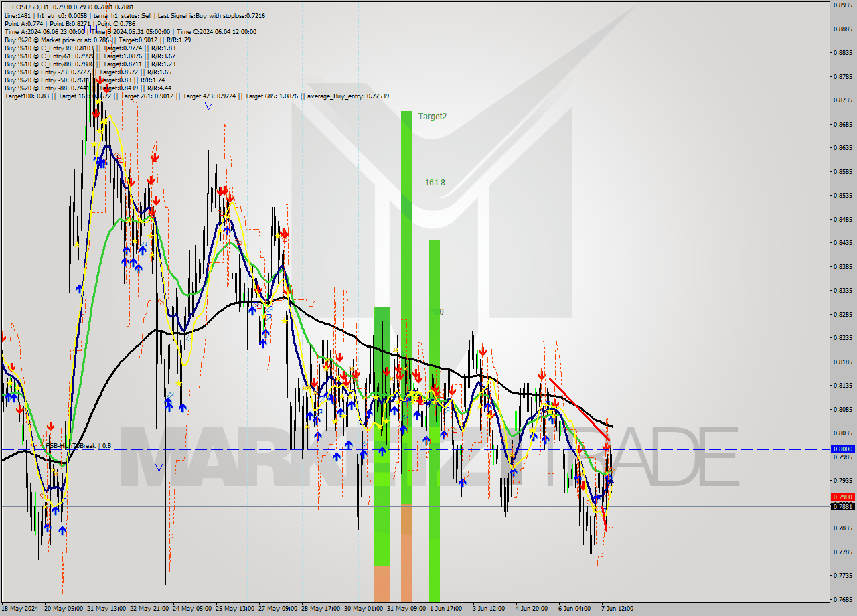857x616 pixels.
Task: Click the red descending trend line
Action: click(x=579, y=410)
